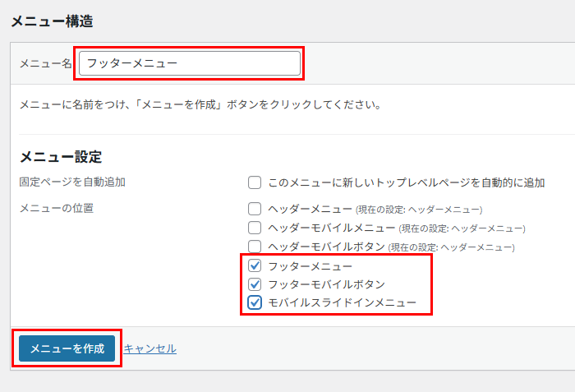Image resolution: width=575 pixels, height=392 pixels.
Task: Untick the フッターモバイルボタン checkbox
Action: point(255,284)
